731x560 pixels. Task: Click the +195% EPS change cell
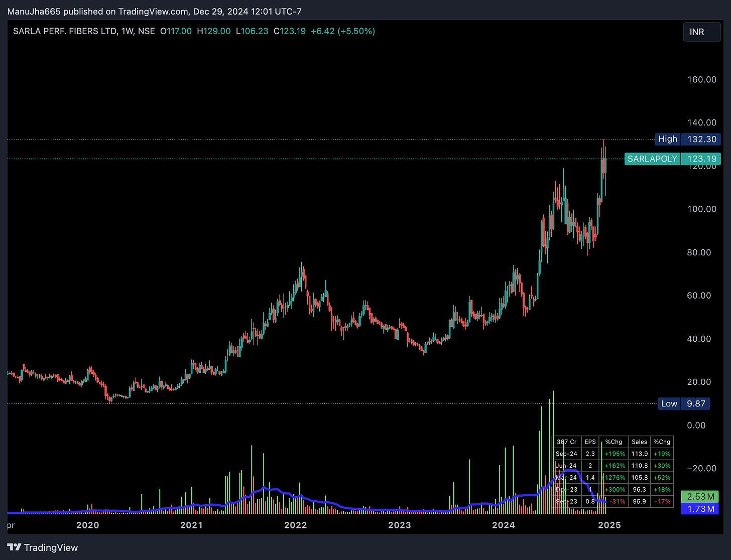[x=615, y=454]
